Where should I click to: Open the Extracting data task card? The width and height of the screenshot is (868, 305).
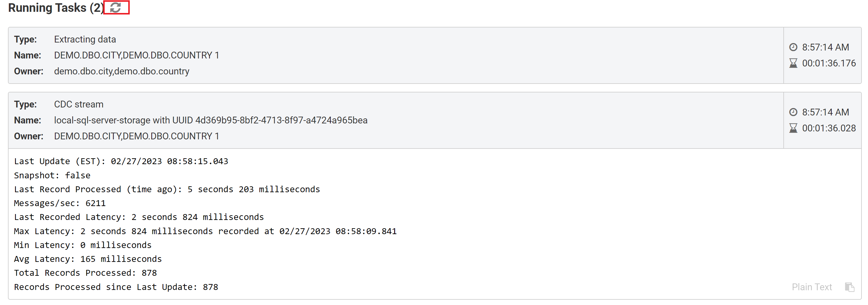(x=396, y=55)
